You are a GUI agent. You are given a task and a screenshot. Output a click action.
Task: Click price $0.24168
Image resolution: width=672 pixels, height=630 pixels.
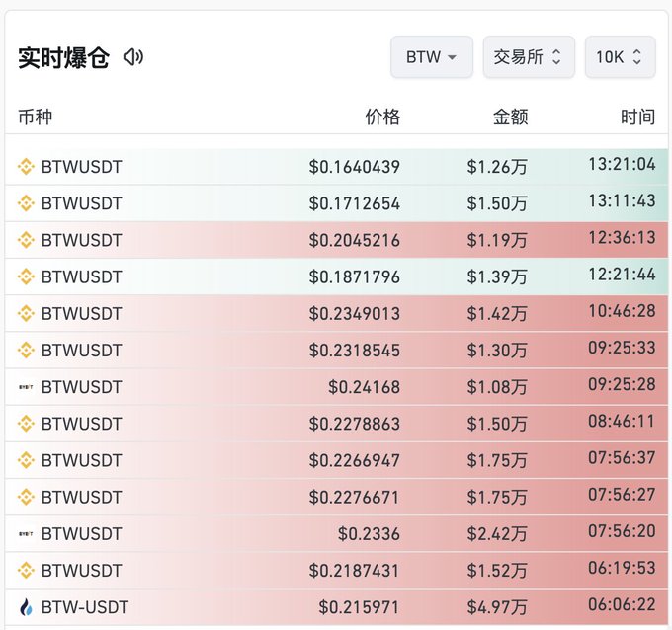[365, 387]
